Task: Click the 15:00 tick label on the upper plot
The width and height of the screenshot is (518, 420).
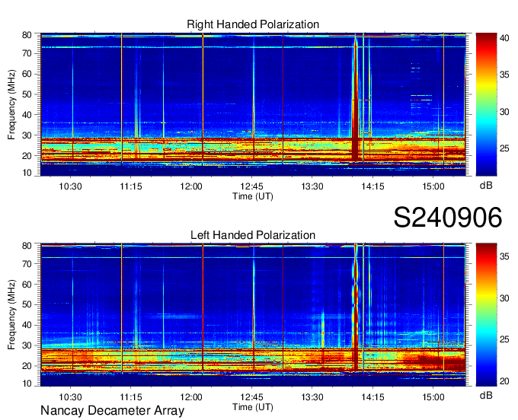Action: pos(433,186)
